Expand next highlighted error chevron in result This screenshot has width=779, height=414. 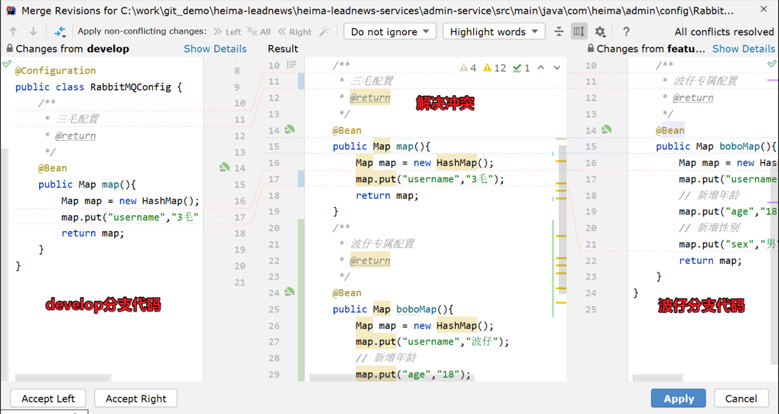click(x=557, y=68)
